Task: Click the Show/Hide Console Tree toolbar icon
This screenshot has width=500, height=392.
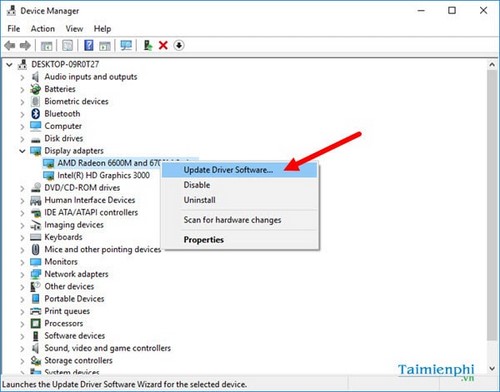Action: click(x=46, y=45)
